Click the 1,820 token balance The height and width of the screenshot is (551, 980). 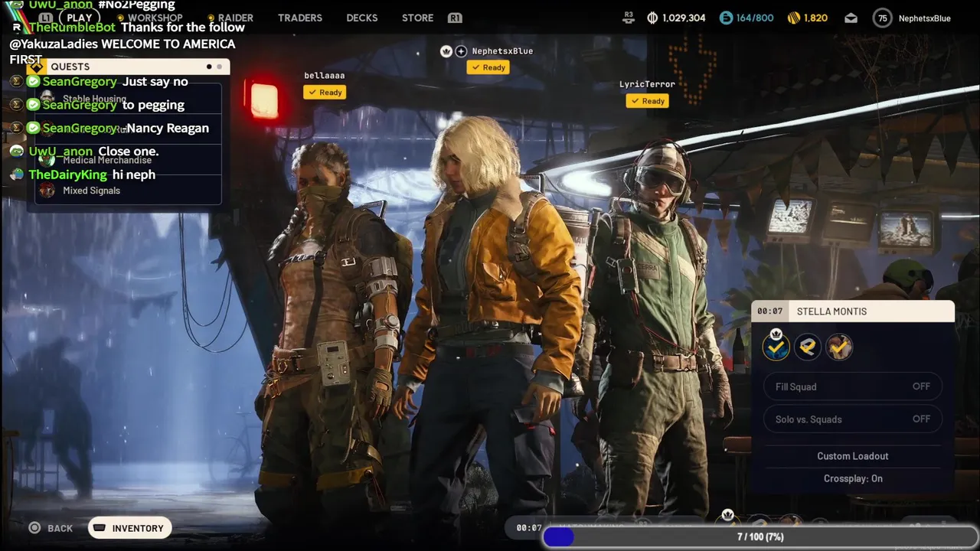coord(815,18)
